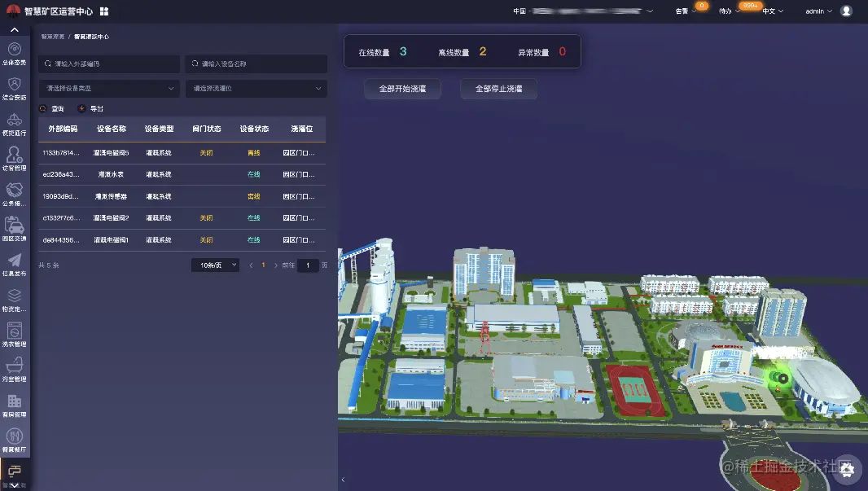The image size is (868, 491).
Task: Select row with code 1133b7814...
Action: (x=182, y=153)
